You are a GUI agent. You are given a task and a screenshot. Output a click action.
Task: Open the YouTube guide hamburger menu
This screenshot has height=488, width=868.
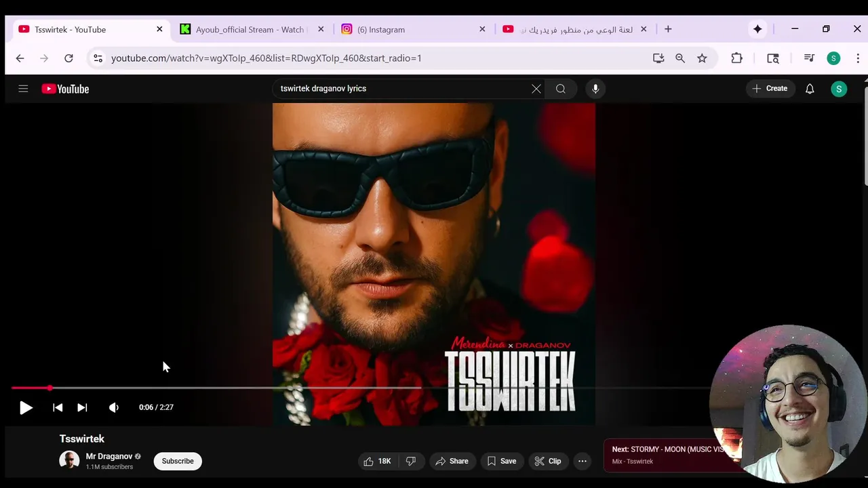pyautogui.click(x=23, y=89)
